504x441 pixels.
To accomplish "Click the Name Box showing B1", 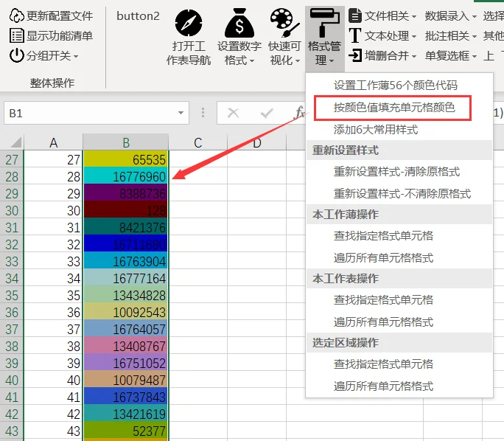I will [97, 113].
